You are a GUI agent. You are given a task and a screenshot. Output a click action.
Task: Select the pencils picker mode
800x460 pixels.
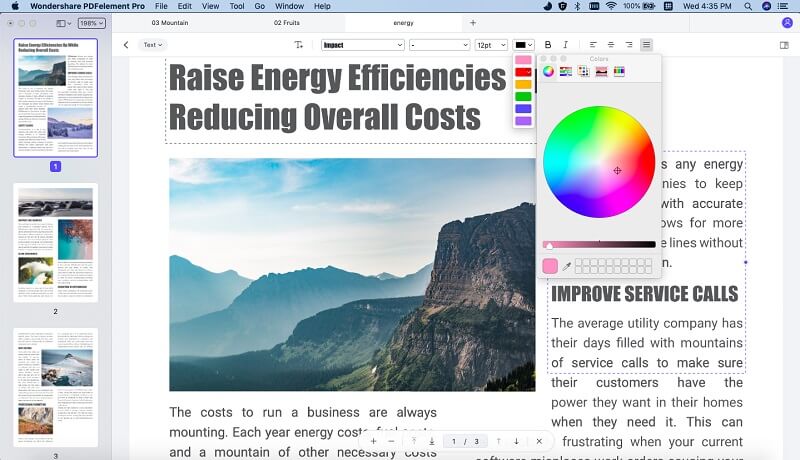point(619,71)
